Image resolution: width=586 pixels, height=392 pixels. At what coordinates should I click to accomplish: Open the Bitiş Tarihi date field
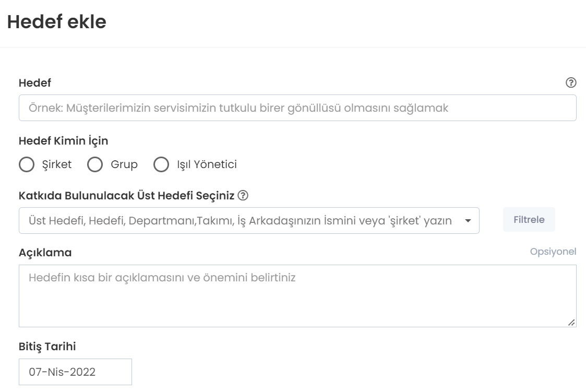click(x=75, y=372)
